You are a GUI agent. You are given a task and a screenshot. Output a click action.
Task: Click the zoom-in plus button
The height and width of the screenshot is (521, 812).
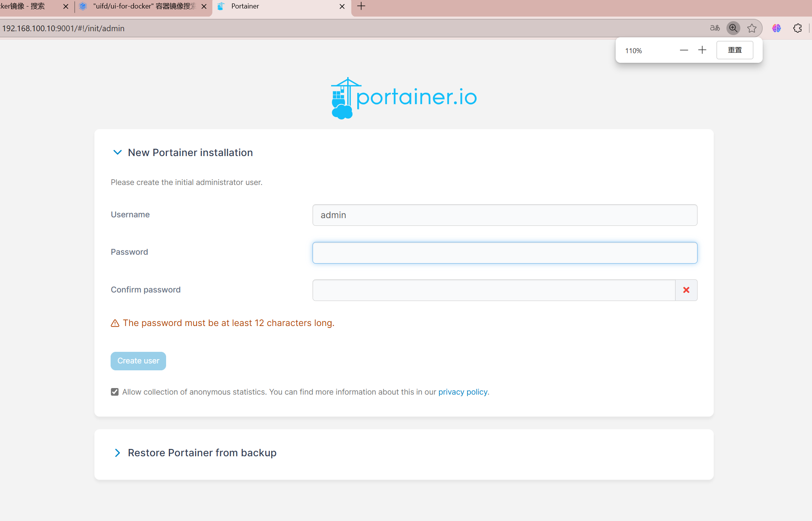702,50
